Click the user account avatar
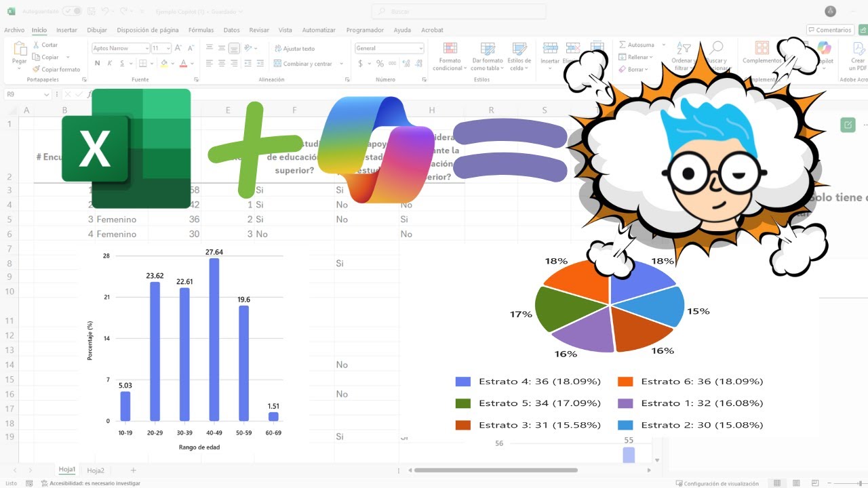This screenshot has height=488, width=868. pyautogui.click(x=830, y=12)
